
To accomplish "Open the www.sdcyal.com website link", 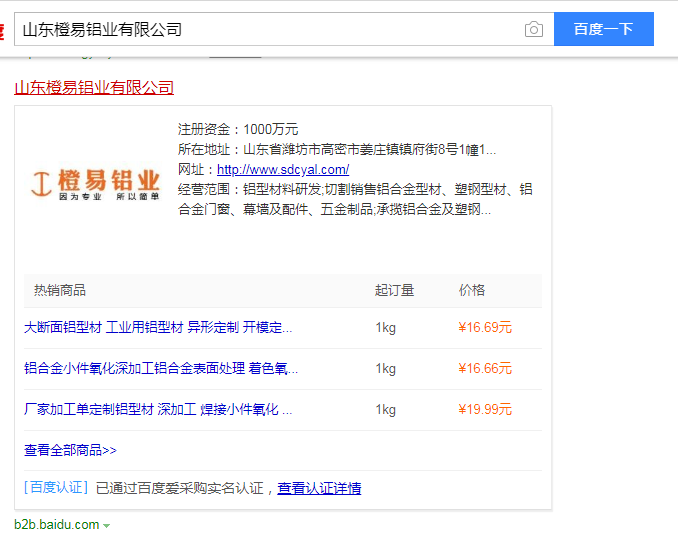I will click(283, 169).
